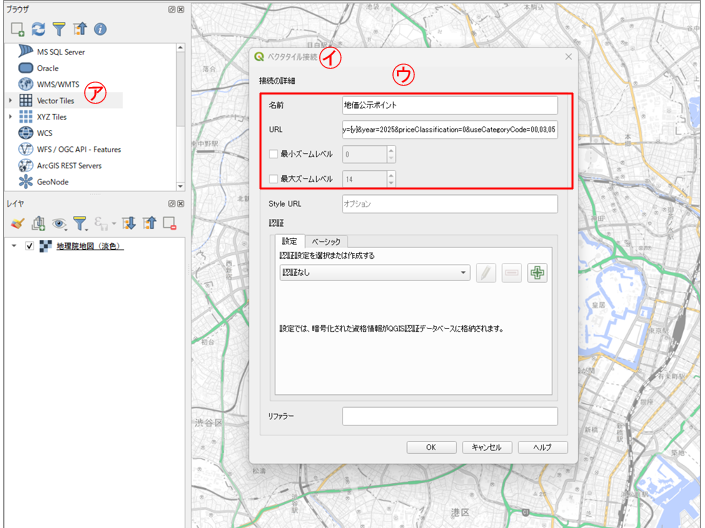This screenshot has height=528, width=705.
Task: Click the blue info icon in Browser toolbar
Action: click(101, 29)
